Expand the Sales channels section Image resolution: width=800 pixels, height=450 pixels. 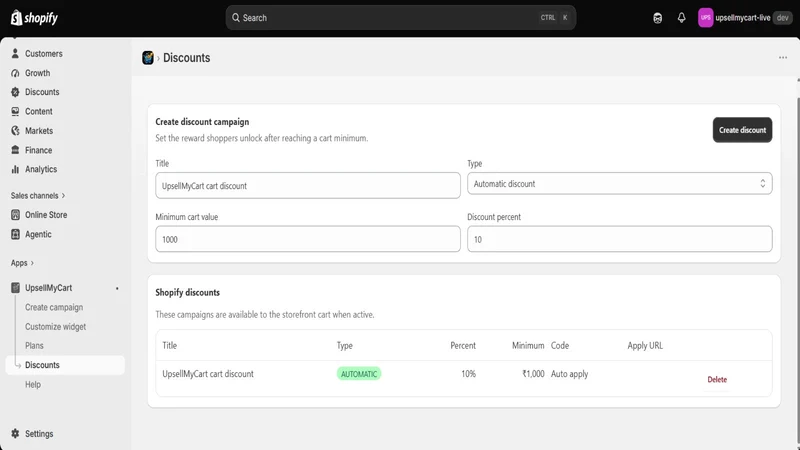[38, 195]
